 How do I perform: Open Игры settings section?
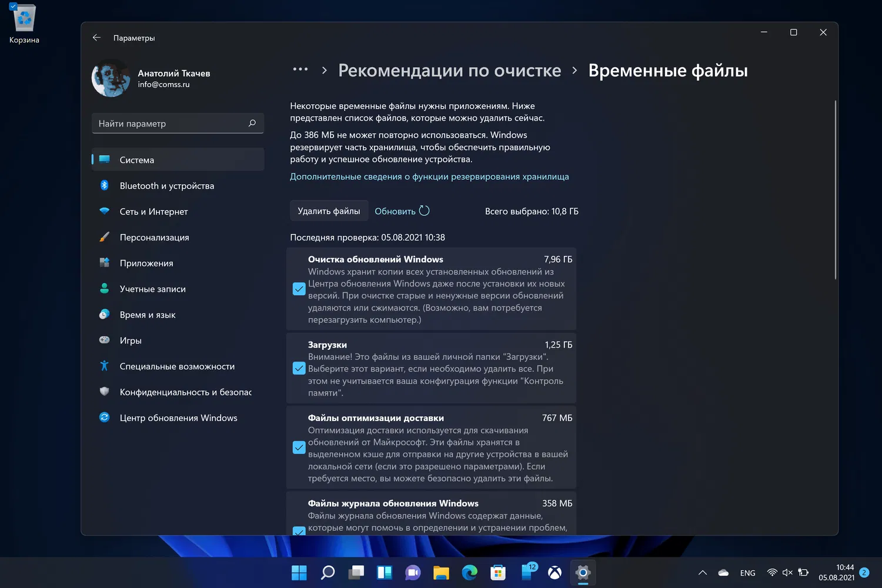tap(178, 340)
